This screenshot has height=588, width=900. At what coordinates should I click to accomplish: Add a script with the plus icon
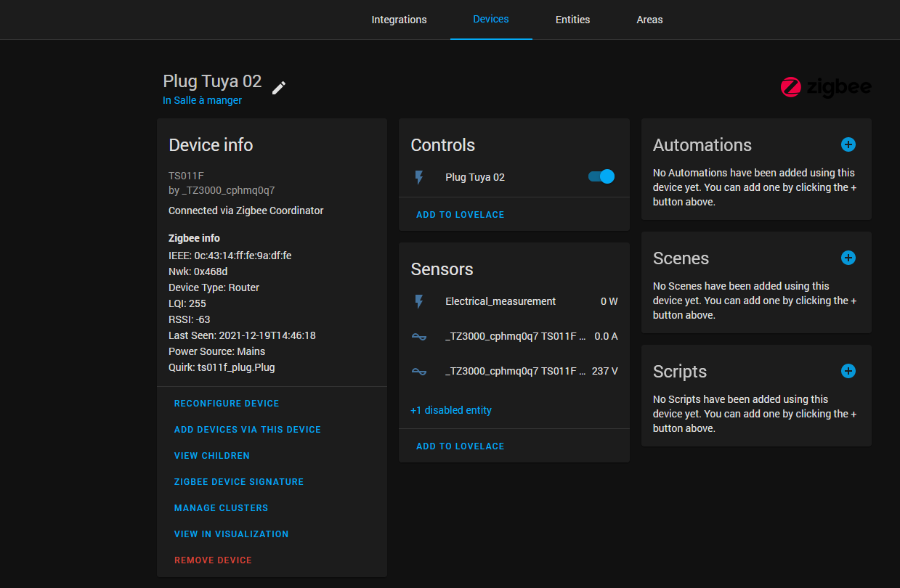coord(848,371)
